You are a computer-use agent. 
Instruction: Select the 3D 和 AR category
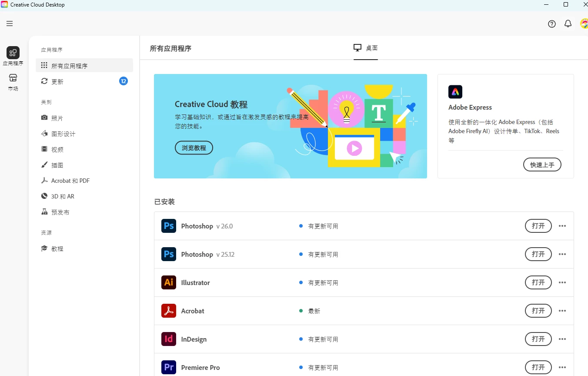[x=84, y=196]
